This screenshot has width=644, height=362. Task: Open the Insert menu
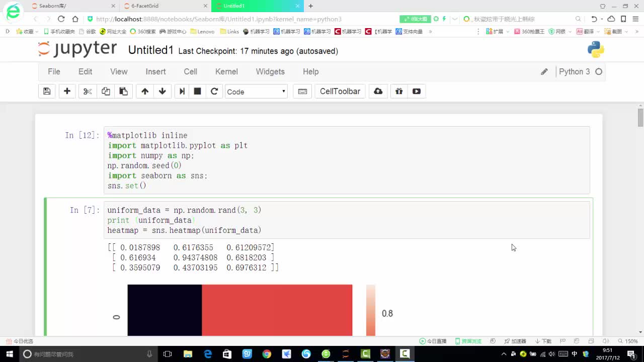(155, 72)
